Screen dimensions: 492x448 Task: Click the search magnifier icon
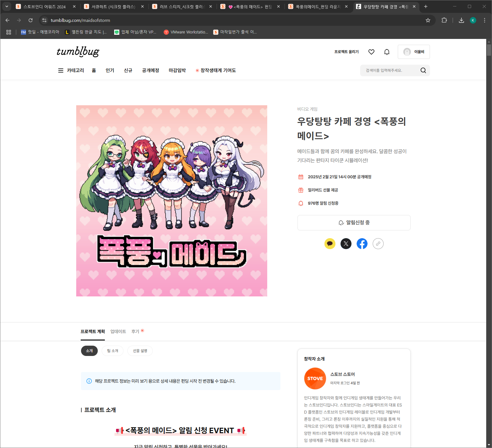point(423,70)
